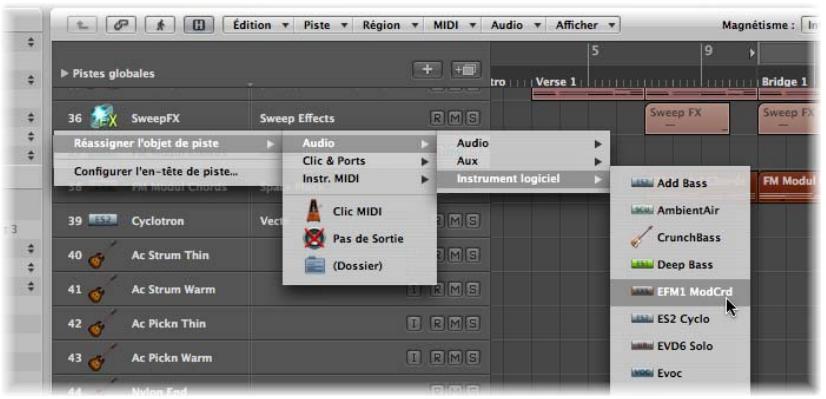The height and width of the screenshot is (399, 826).
Task: Click bar 9 on the ruler
Action: [x=708, y=51]
